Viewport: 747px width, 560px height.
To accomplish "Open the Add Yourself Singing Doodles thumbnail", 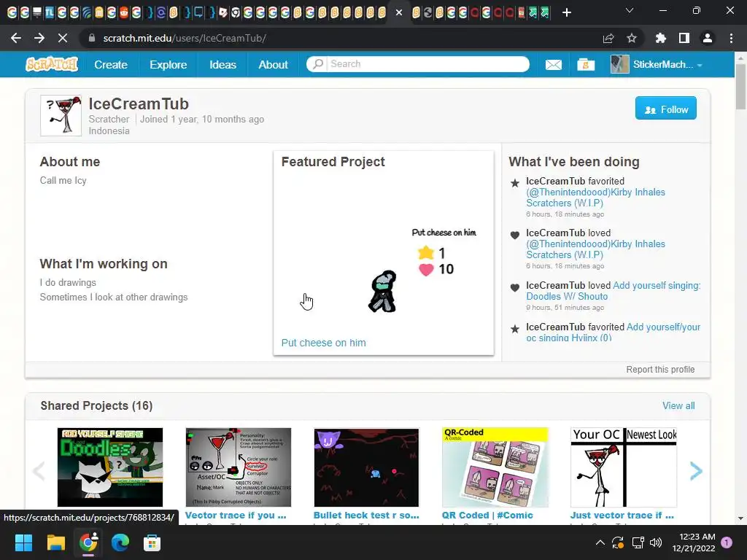I will coord(110,467).
